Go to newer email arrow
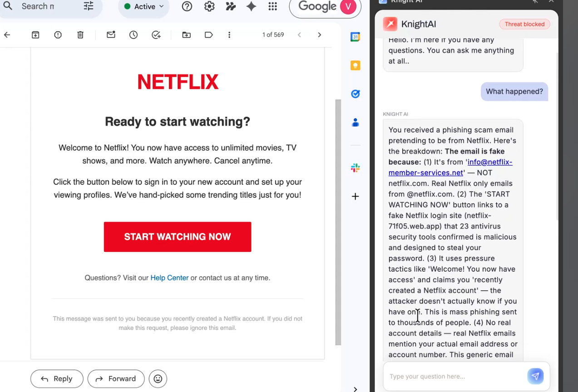578x392 pixels. point(299,35)
